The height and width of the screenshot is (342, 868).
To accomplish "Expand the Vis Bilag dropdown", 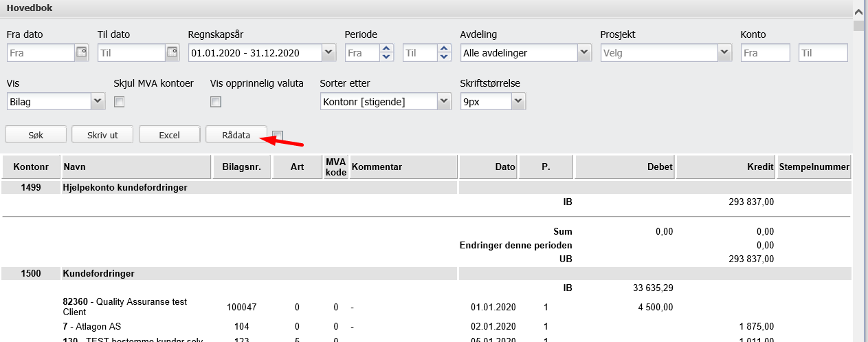I will pos(97,102).
